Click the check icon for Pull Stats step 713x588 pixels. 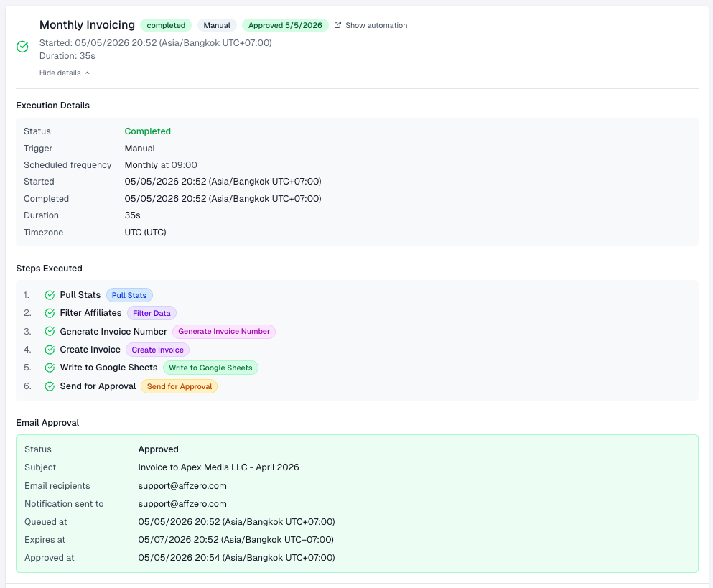50,295
